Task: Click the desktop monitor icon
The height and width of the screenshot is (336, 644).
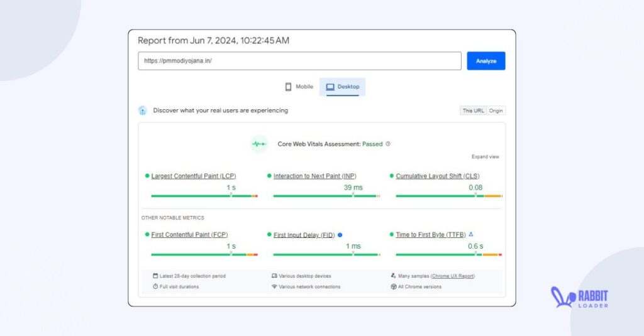Action: click(330, 87)
